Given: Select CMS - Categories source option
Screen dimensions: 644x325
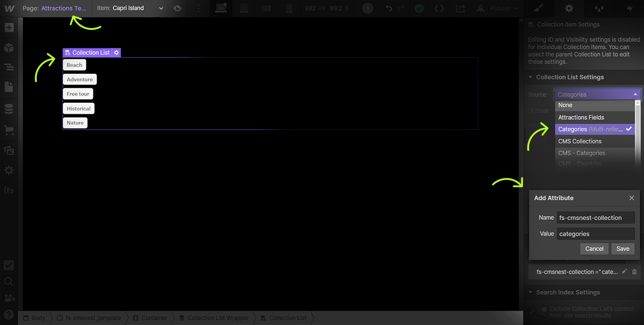Looking at the screenshot, I should pos(595,153).
